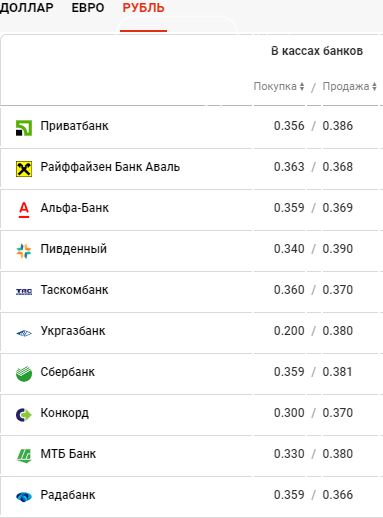The height and width of the screenshot is (518, 383).
Task: Sort the table by Покупка column arrows
Action: (302, 86)
